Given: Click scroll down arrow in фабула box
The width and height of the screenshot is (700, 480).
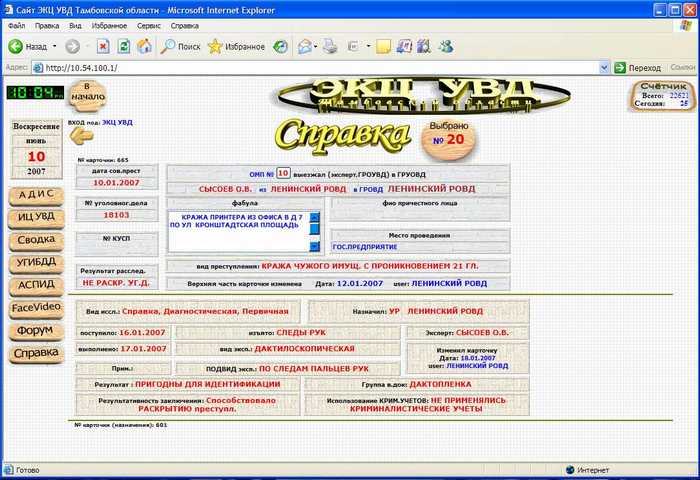Looking at the screenshot, I should click(315, 246).
